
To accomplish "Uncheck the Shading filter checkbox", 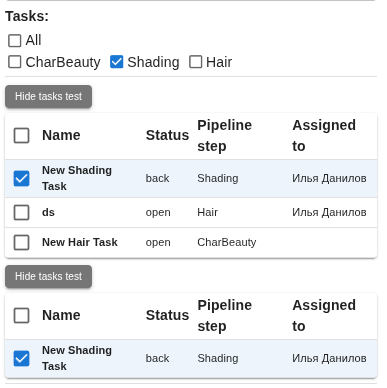I will click(116, 62).
